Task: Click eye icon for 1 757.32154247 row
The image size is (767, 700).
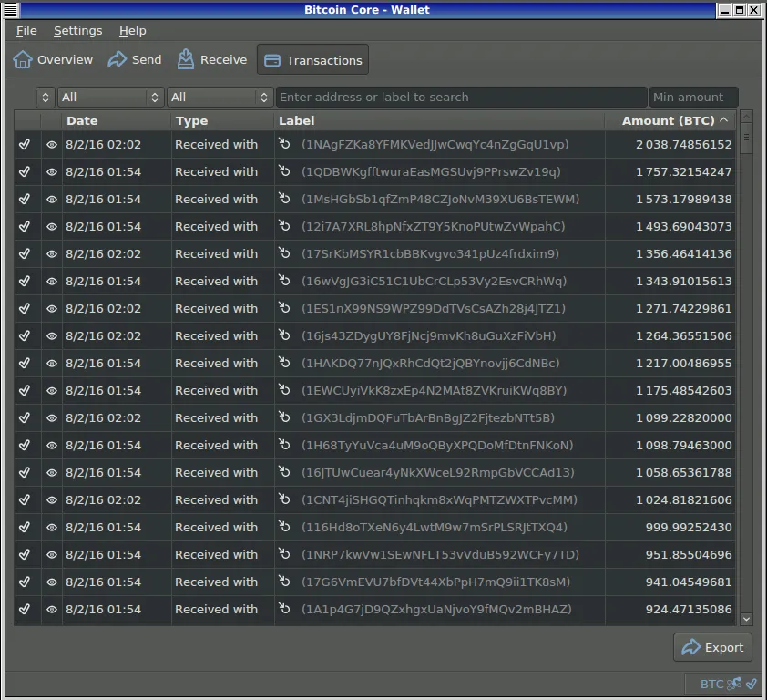Action: (51, 172)
